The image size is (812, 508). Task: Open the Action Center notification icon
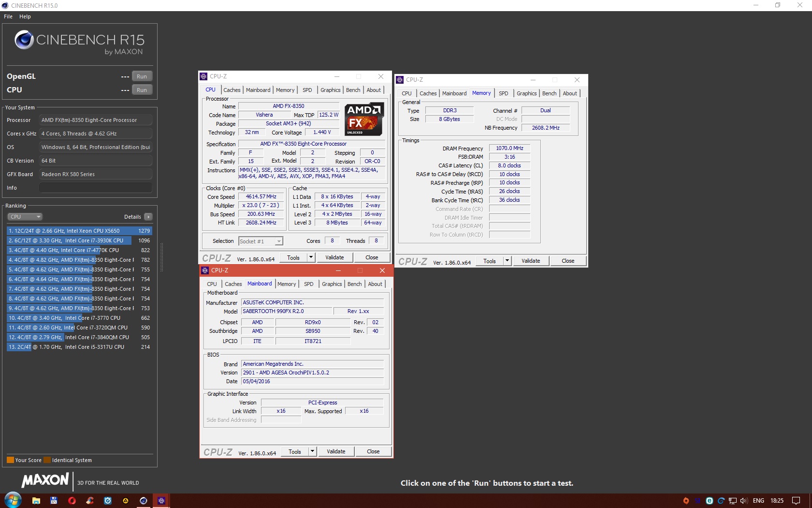click(796, 501)
